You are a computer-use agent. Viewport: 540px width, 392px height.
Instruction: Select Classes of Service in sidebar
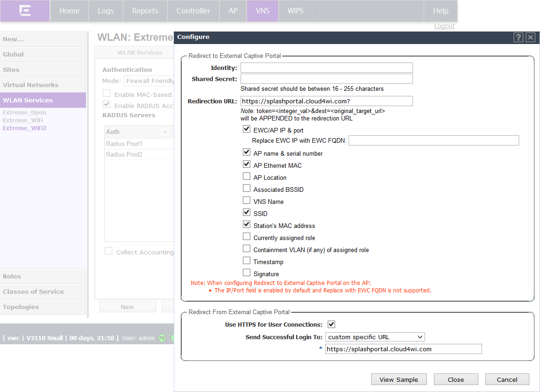tap(43, 291)
